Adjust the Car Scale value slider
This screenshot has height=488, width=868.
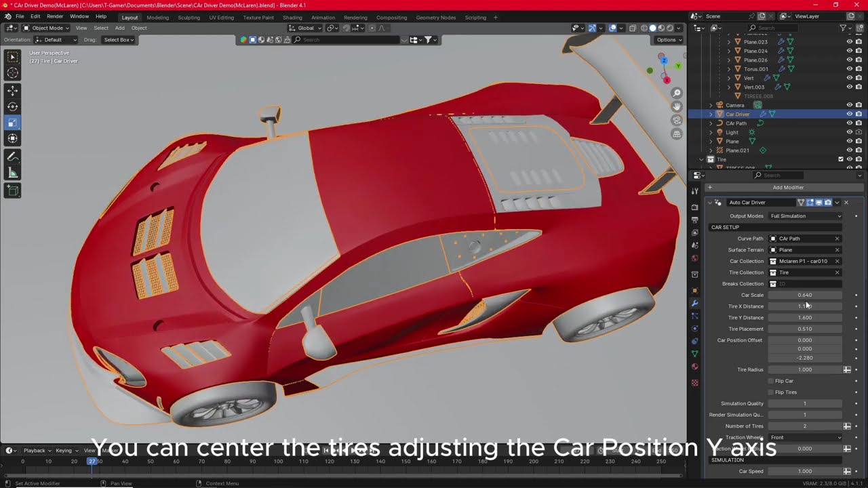pos(805,296)
